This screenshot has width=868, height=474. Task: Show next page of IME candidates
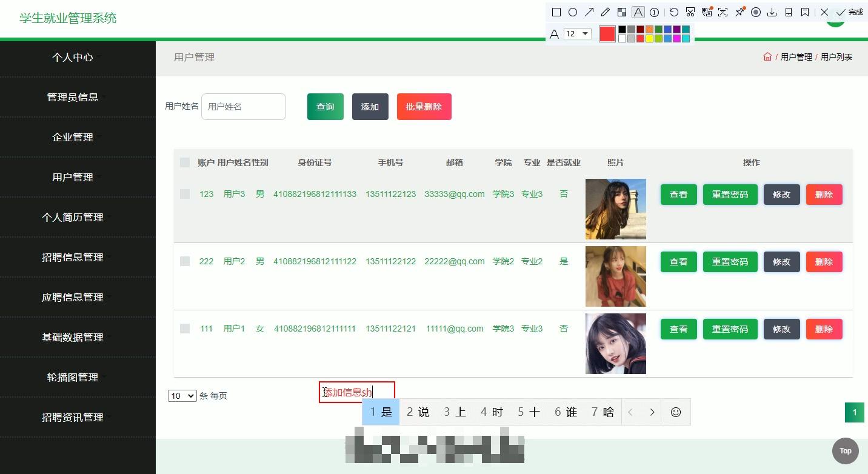coord(652,412)
